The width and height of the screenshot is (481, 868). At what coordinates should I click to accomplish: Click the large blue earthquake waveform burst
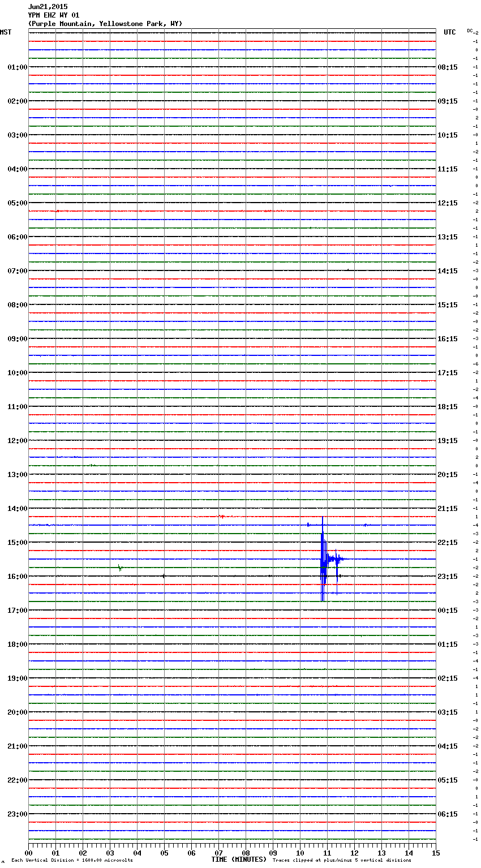(324, 559)
